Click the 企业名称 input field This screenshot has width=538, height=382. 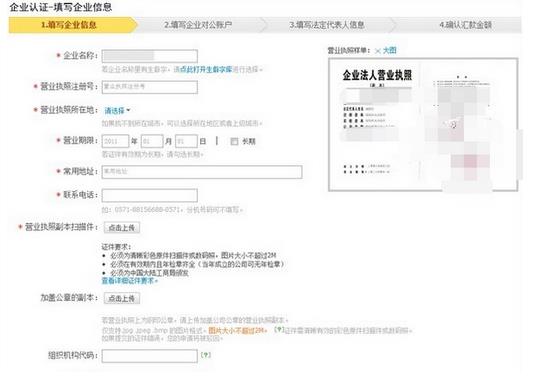pos(150,56)
